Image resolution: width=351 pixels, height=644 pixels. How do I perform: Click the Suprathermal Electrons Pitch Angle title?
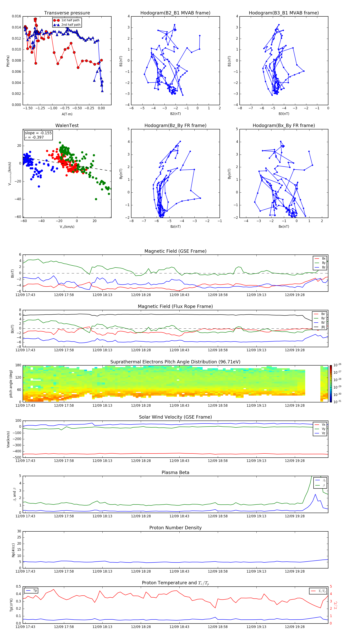(x=175, y=362)
